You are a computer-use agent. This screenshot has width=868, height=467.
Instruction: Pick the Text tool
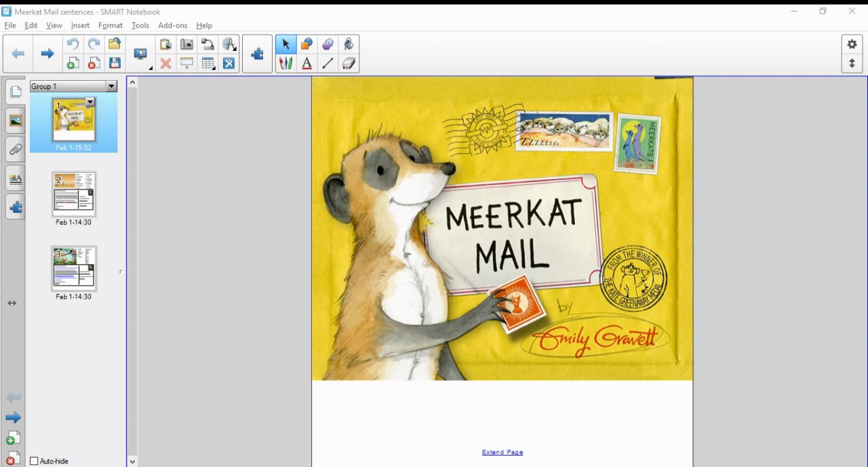pos(307,64)
